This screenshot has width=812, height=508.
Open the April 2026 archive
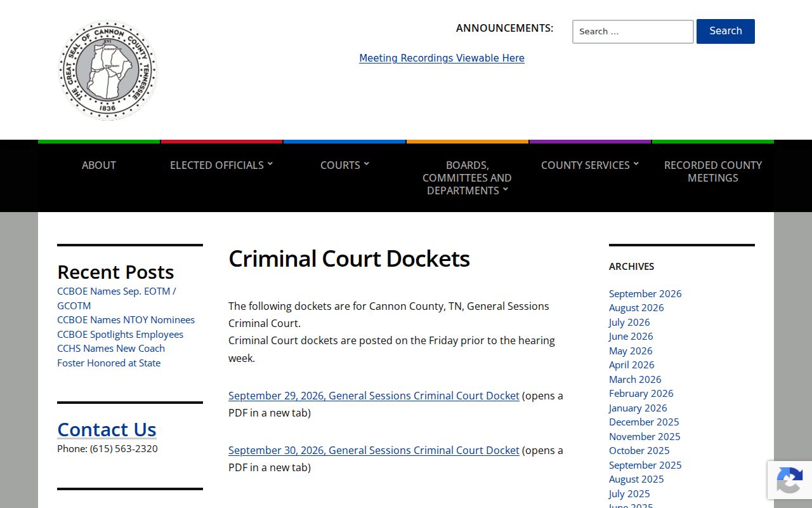pyautogui.click(x=632, y=365)
